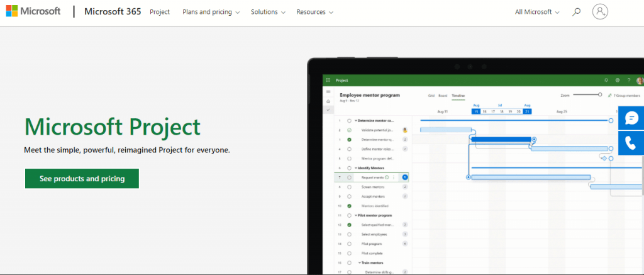Click the sign-in account icon
Viewport: 644px width, 275px height.
click(x=600, y=11)
